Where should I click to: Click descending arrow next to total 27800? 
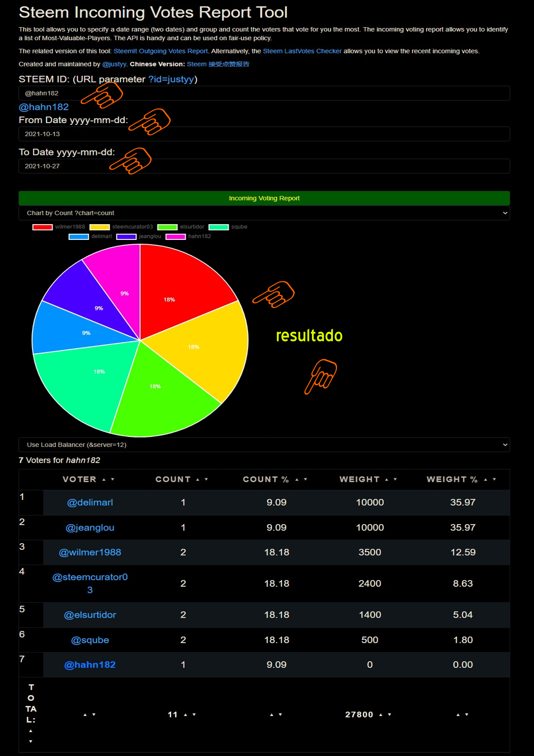(x=390, y=715)
